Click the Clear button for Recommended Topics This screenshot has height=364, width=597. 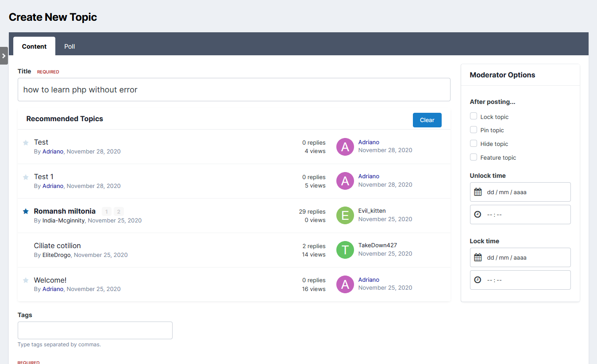(x=427, y=120)
